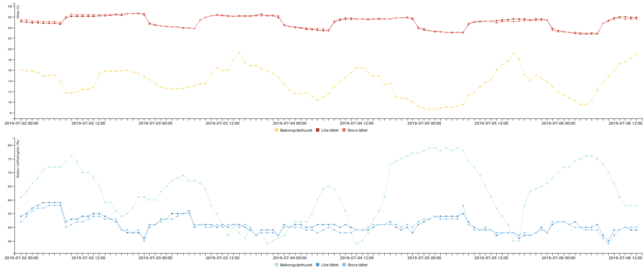This screenshot has height=273, width=644.
Task: Click the first yellow data point of temperature chart
Action: click(21, 70)
